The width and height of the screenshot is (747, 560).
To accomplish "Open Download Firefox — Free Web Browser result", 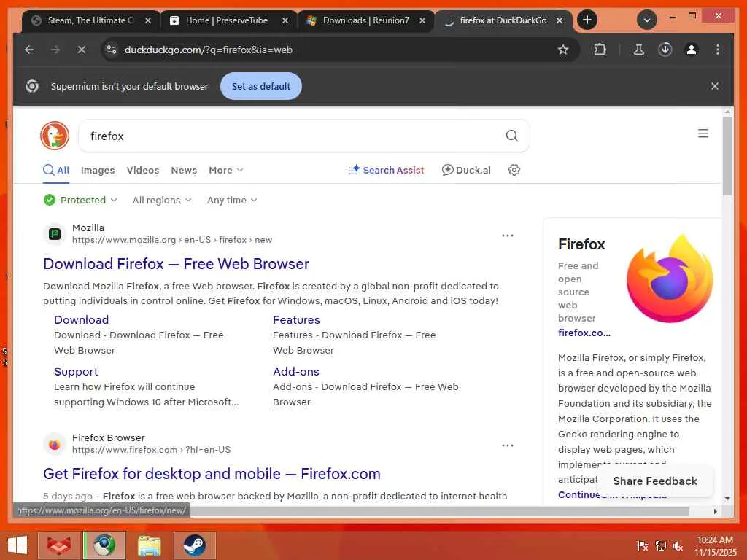I will pyautogui.click(x=177, y=264).
